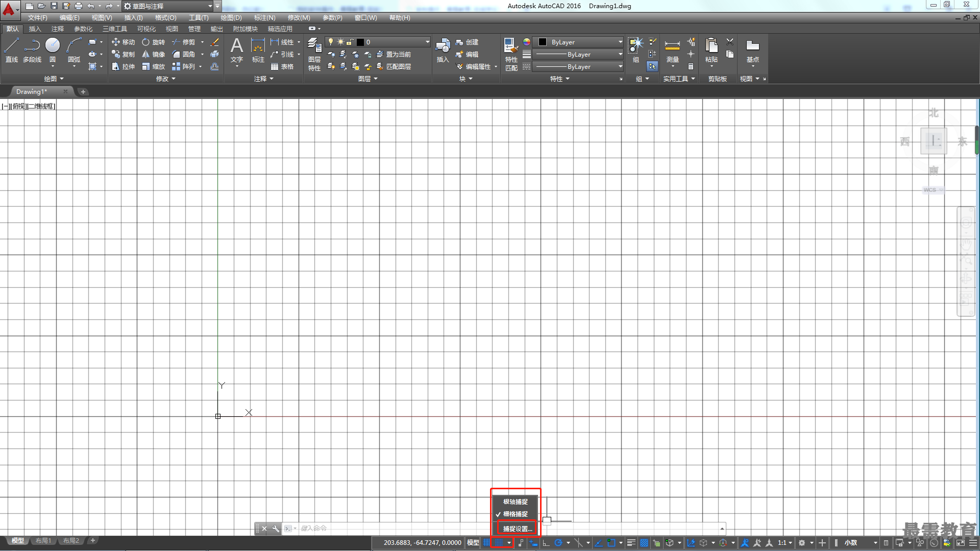Click the Copy (复制) tool

(123, 54)
